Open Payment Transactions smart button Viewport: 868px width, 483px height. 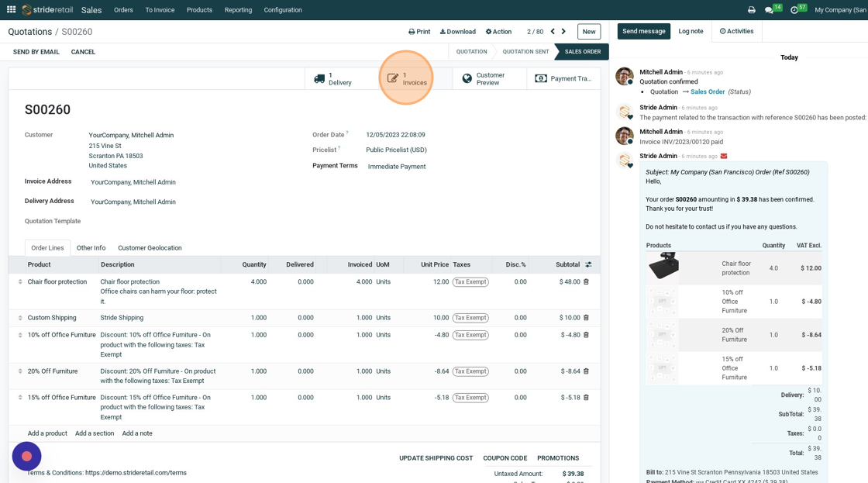pos(563,78)
